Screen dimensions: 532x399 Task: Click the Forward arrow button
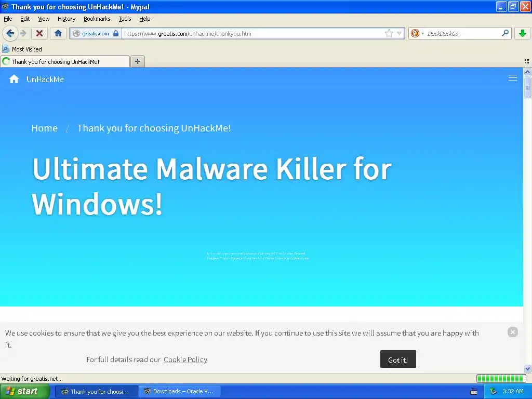pyautogui.click(x=23, y=33)
